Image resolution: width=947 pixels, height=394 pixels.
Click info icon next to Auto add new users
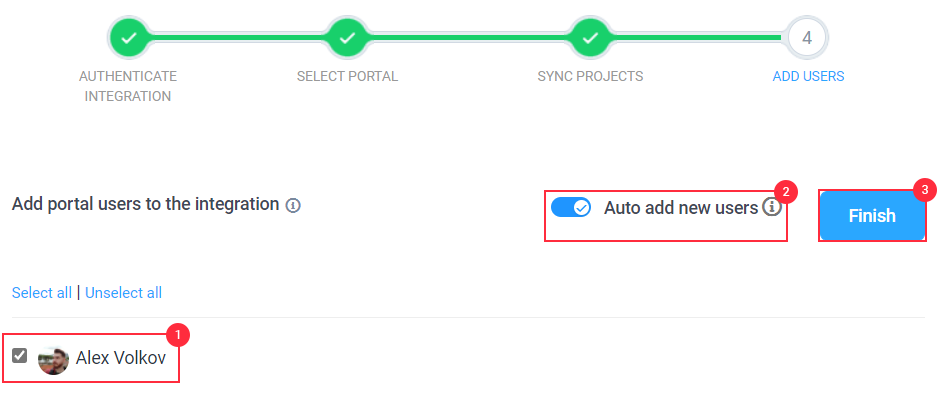tap(771, 208)
